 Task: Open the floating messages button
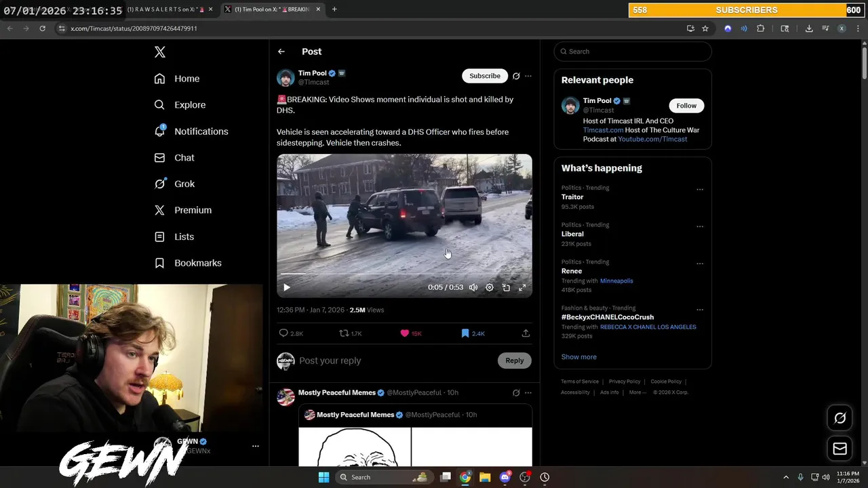(x=840, y=449)
